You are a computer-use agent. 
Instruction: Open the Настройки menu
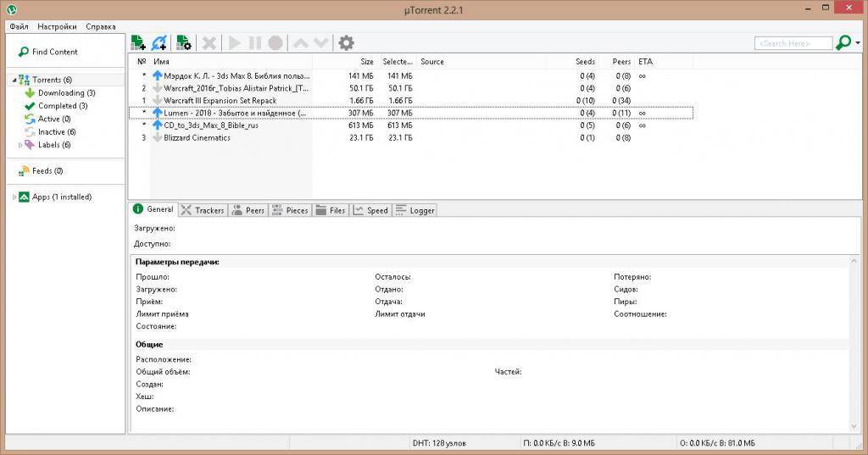click(57, 26)
